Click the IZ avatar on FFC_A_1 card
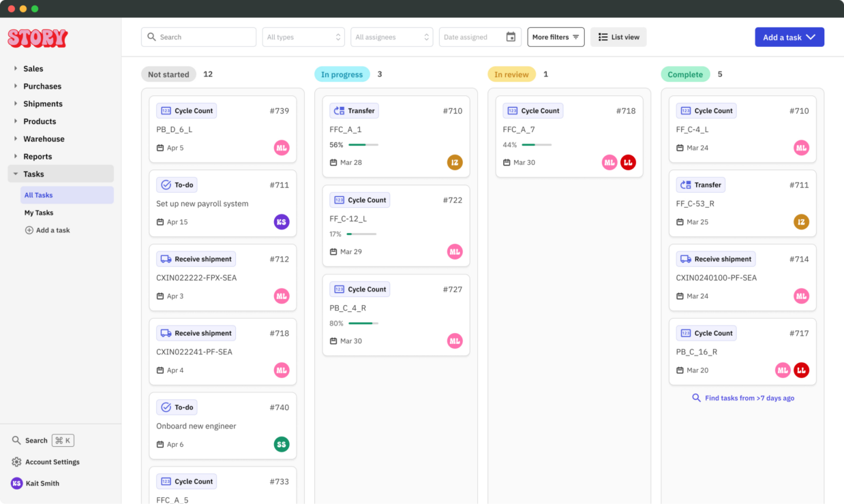 (455, 163)
